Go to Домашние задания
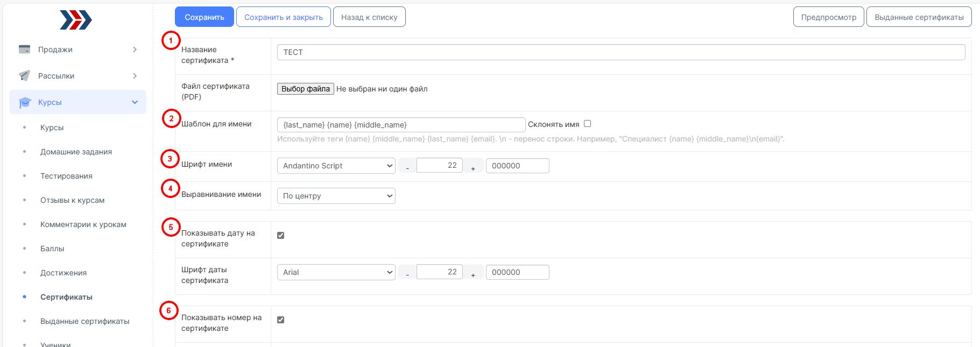This screenshot has width=980, height=347. [76, 152]
